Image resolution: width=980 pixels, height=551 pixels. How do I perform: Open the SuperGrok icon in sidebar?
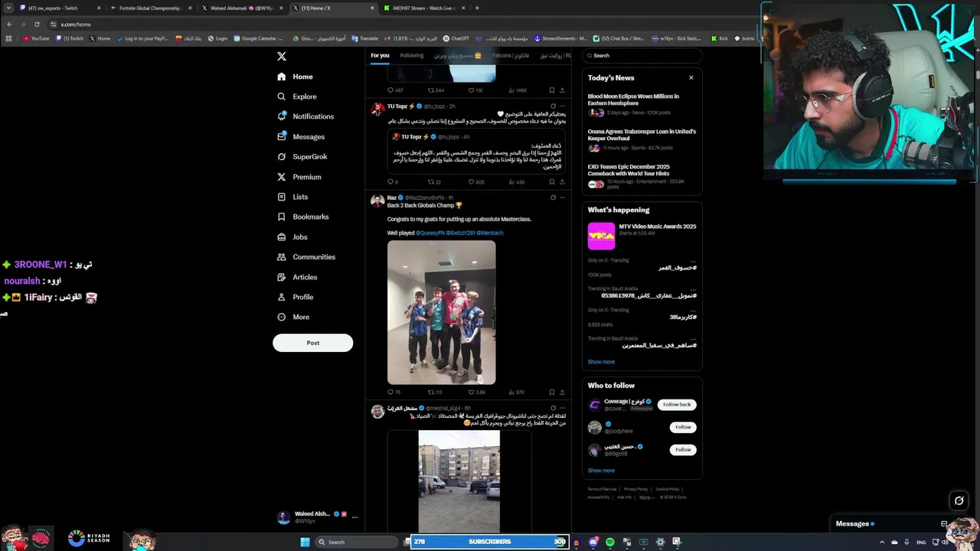[x=282, y=157]
